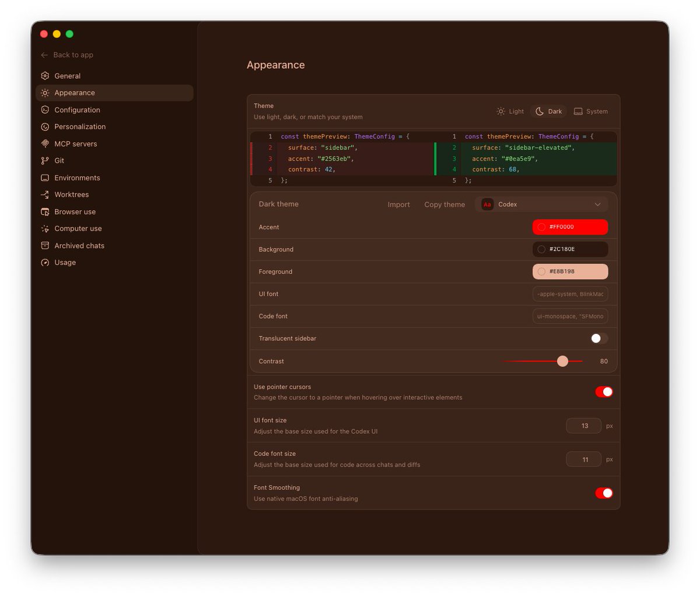This screenshot has height=596, width=700.
Task: Click the Copy theme button
Action: coord(444,204)
